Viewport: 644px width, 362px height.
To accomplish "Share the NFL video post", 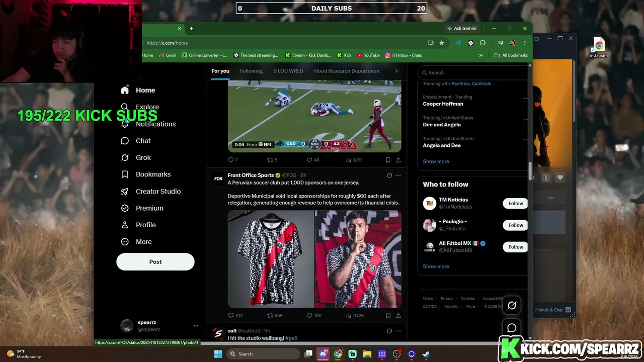I will 398,160.
